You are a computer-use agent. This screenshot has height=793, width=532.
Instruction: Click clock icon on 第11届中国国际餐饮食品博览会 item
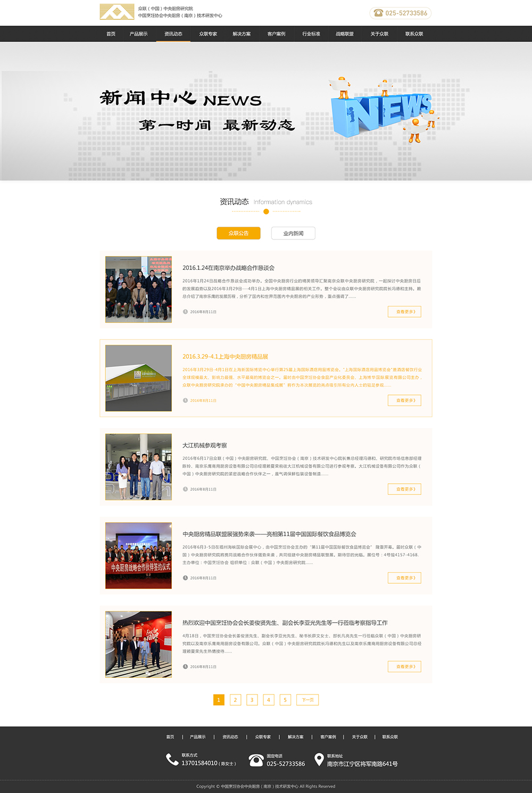(185, 578)
